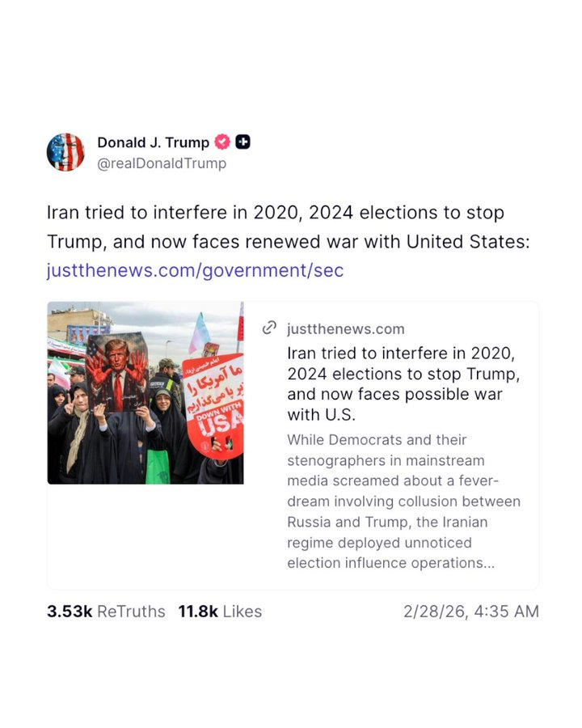Click the post timestamp 2/28/26, 4:35 AM

470,612
